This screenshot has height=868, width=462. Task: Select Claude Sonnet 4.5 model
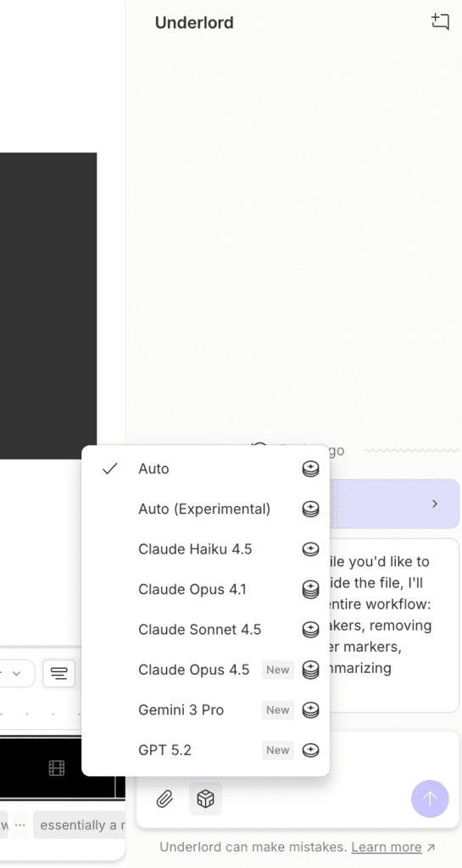205,630
